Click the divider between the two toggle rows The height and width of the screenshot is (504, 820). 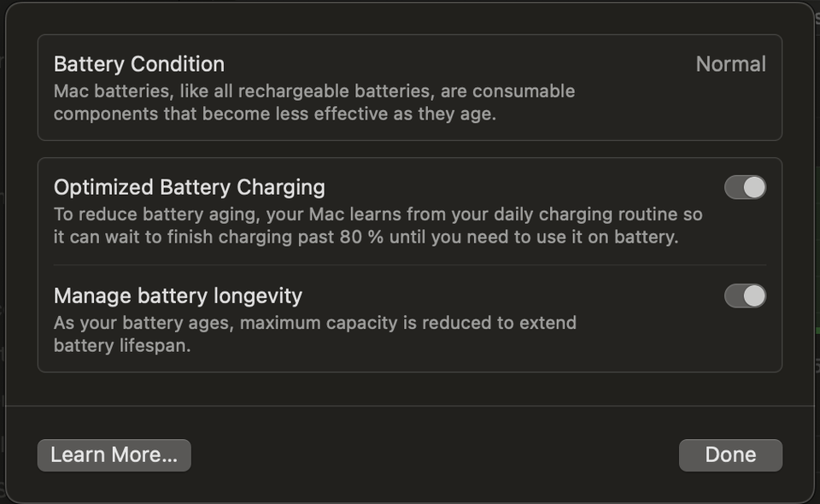coord(409,265)
